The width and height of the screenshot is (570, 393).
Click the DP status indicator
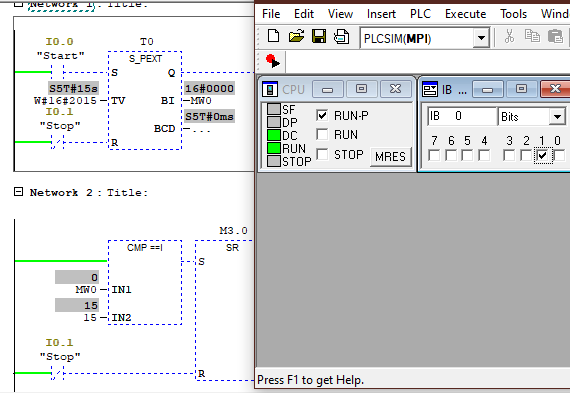(274, 122)
